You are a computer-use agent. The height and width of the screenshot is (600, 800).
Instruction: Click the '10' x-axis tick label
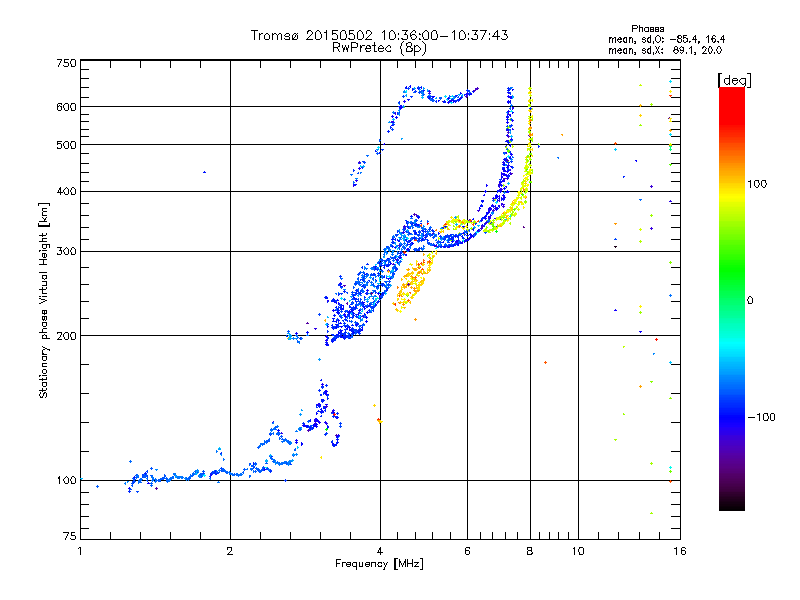578,551
